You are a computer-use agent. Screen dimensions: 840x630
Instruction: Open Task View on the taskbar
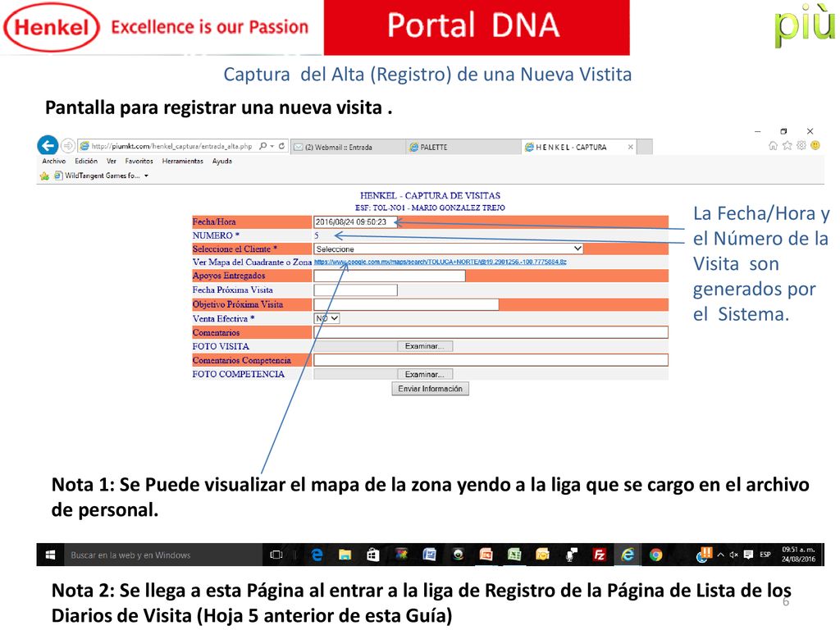click(276, 555)
